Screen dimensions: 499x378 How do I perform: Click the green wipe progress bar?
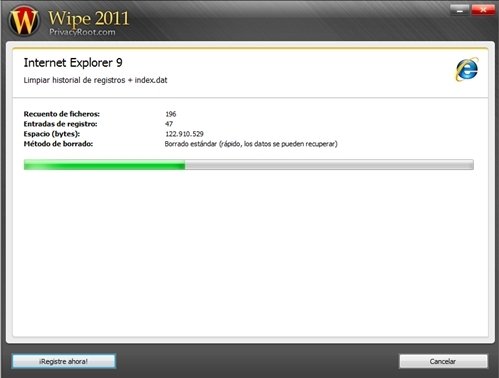coord(249,165)
